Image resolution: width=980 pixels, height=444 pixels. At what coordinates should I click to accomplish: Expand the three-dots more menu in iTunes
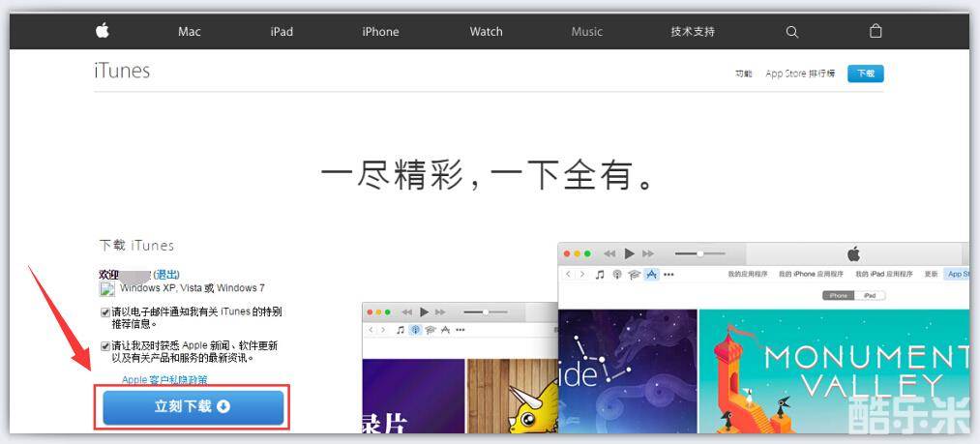point(668,275)
